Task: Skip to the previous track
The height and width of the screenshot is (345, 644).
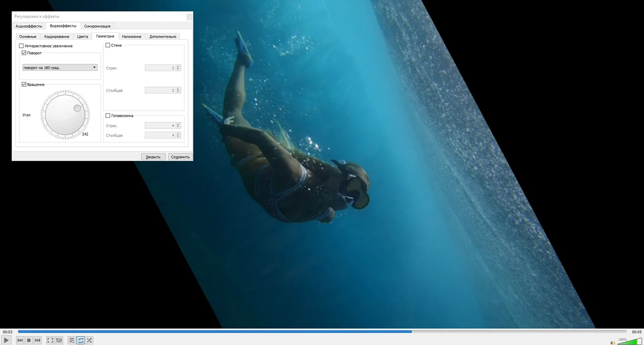Action: coord(20,340)
